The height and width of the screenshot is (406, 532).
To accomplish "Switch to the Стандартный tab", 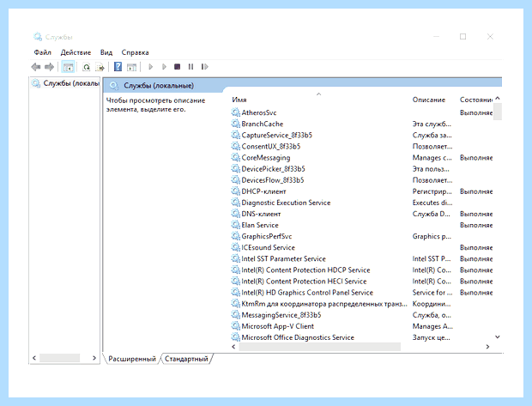I will [186, 359].
